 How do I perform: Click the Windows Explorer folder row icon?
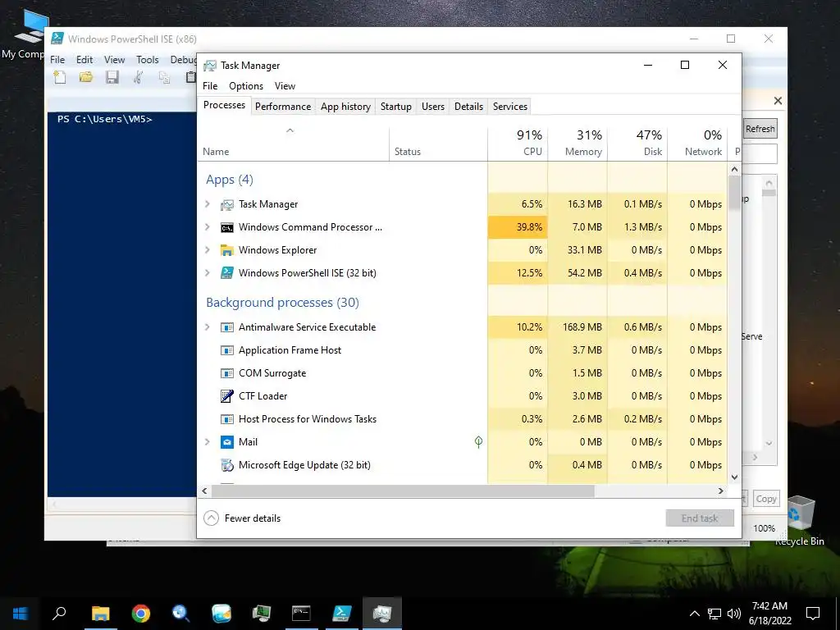coord(227,250)
